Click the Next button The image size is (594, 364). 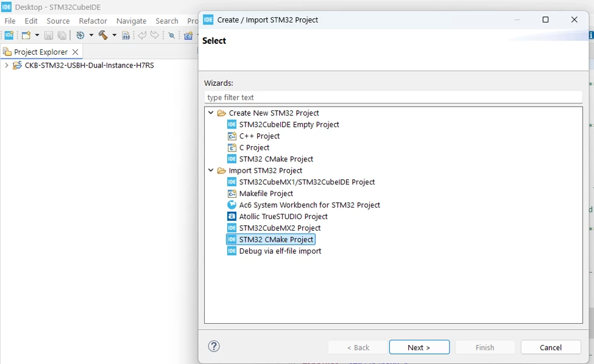click(419, 348)
